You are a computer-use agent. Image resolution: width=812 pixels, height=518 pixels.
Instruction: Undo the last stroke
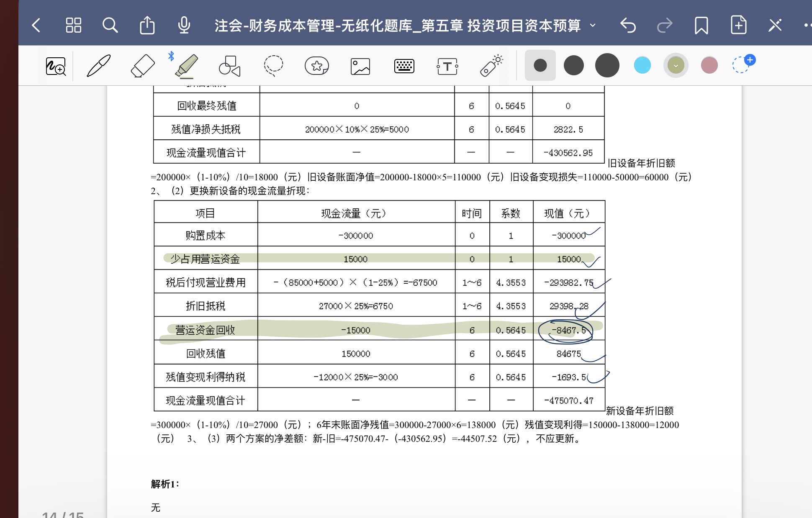click(628, 26)
